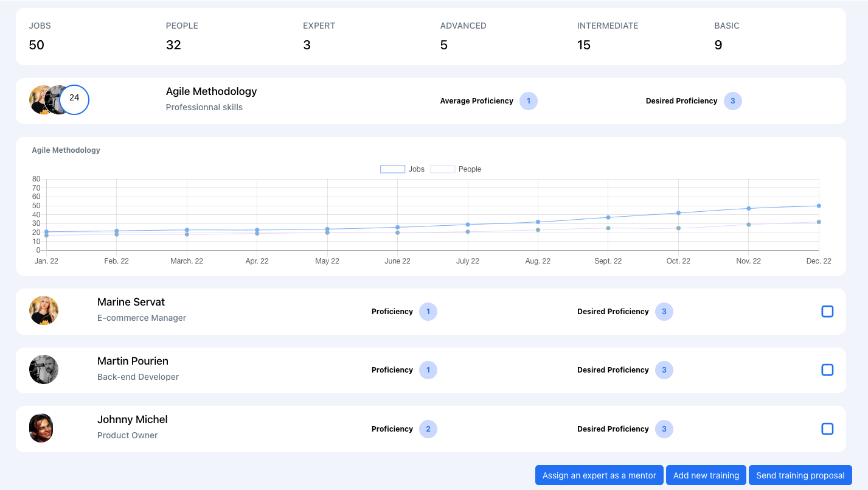Click Add new training button
The image size is (868, 490).
pyautogui.click(x=706, y=475)
